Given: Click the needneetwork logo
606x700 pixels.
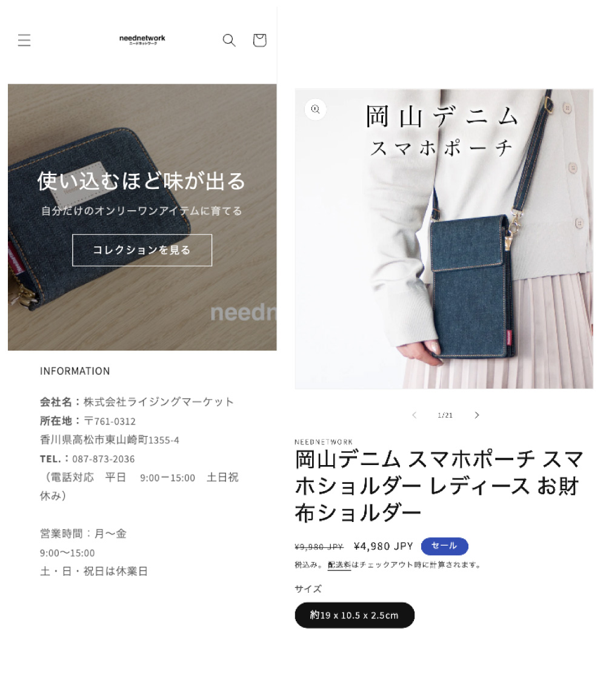Looking at the screenshot, I should tap(142, 40).
